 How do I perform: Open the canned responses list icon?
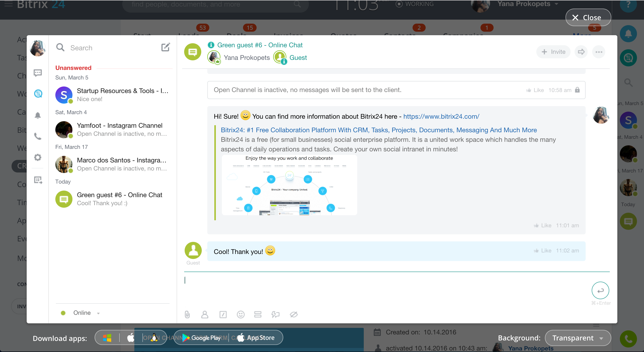258,314
